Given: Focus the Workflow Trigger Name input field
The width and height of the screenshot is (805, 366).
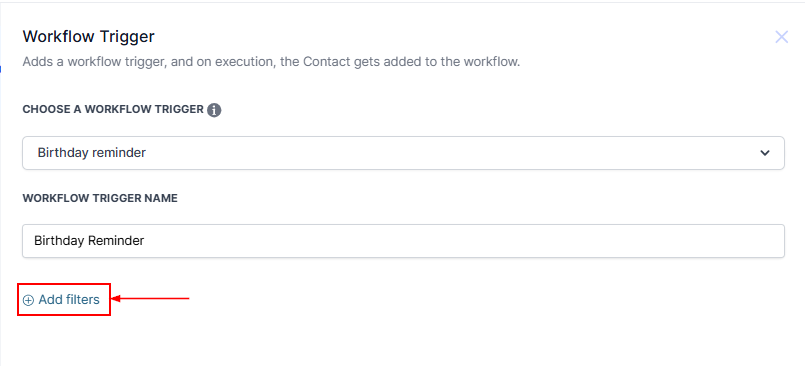Looking at the screenshot, I should tap(403, 241).
